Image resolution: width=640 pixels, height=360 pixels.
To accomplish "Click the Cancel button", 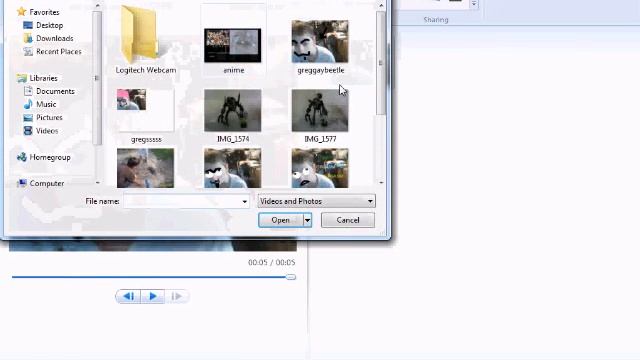I will (348, 220).
